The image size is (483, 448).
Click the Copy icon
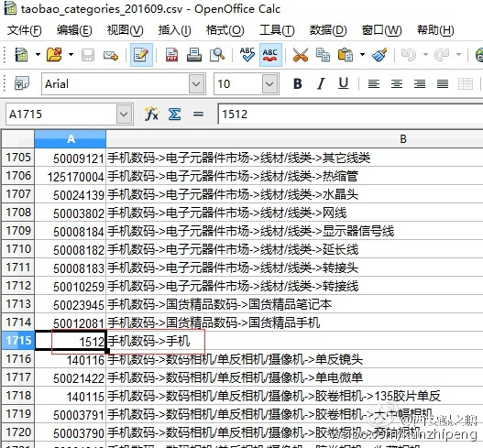click(x=323, y=55)
